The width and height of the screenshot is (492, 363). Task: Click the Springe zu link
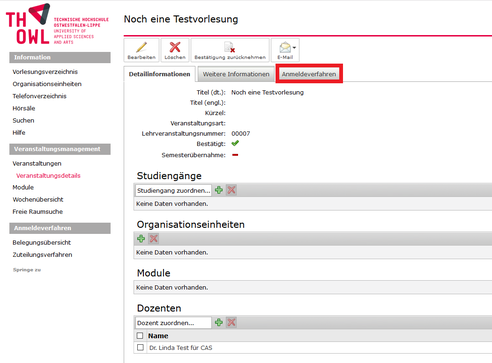point(27,270)
